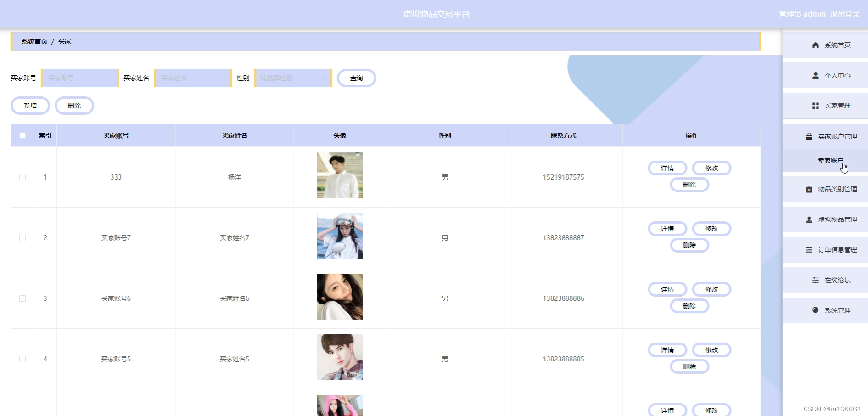Click the 买家 breadcrumb text
The width and height of the screenshot is (868, 416).
65,41
